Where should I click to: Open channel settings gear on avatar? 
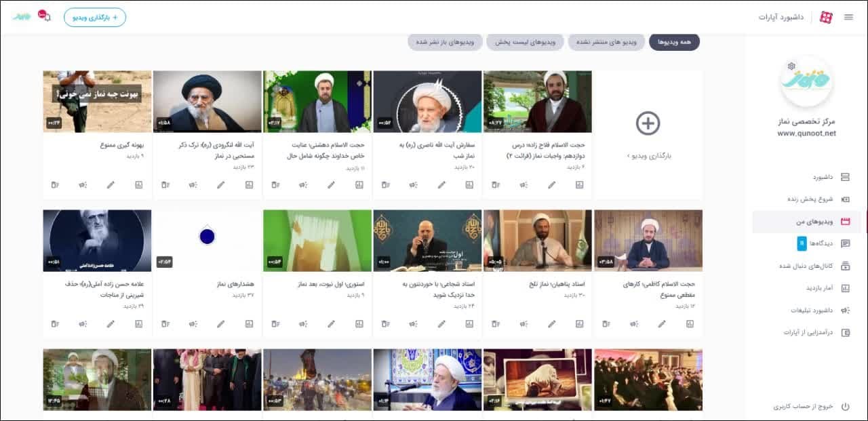click(x=791, y=66)
